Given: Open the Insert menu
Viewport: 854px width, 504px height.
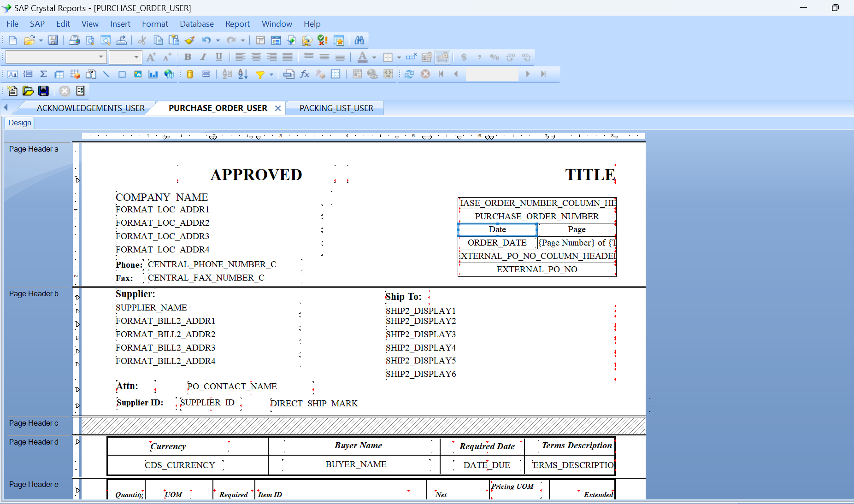Looking at the screenshot, I should [x=120, y=24].
